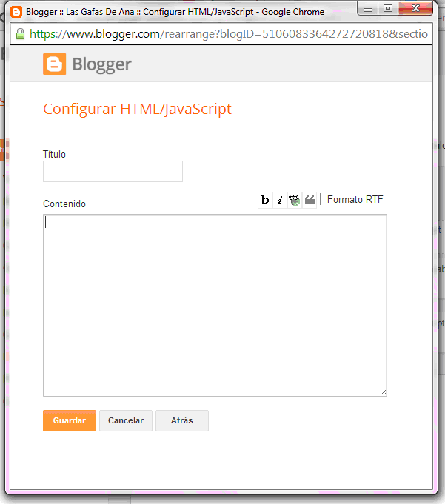Click the Configurar HTML/JavaScript heading
Screen dimensions: 445x504
pos(137,109)
